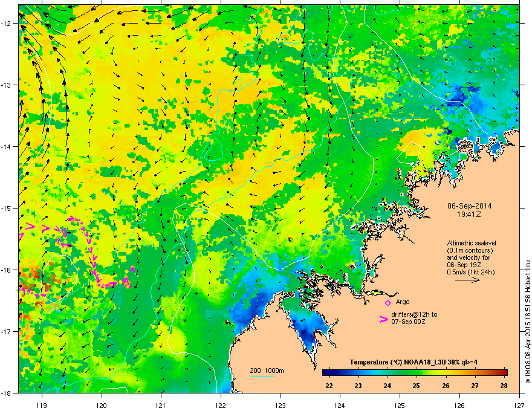
Task: Click the 0.5m/s velocity scale arrow
Action: coord(467,280)
